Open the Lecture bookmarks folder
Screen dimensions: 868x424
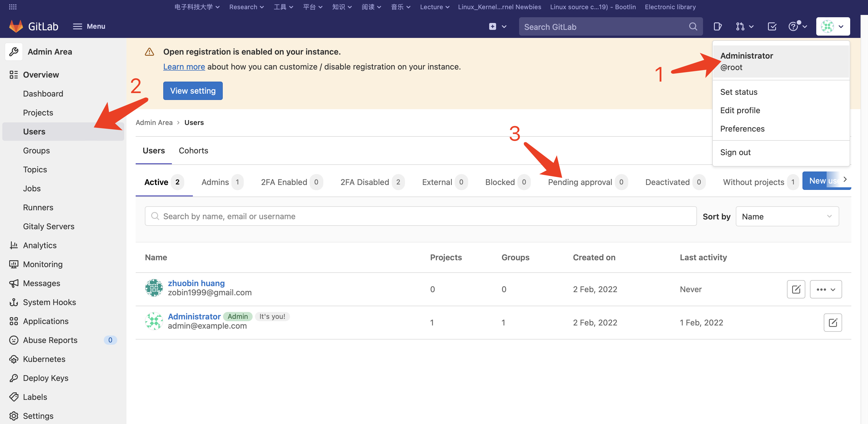(434, 7)
